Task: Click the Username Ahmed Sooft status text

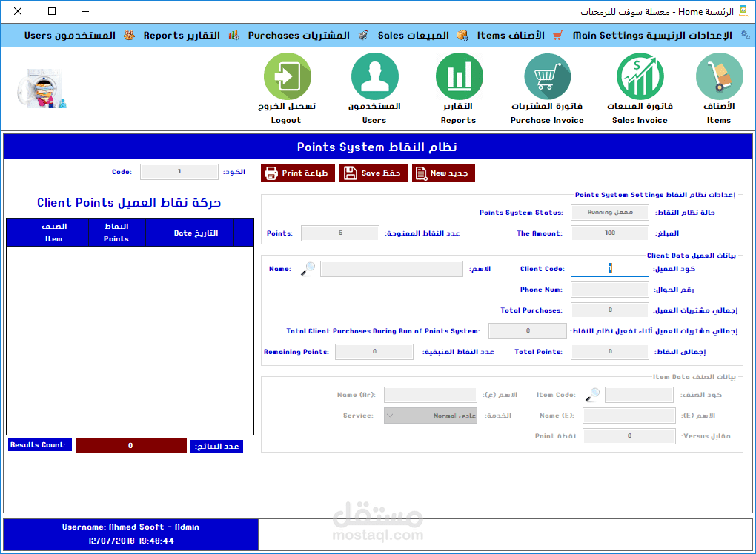Action: pos(130,527)
